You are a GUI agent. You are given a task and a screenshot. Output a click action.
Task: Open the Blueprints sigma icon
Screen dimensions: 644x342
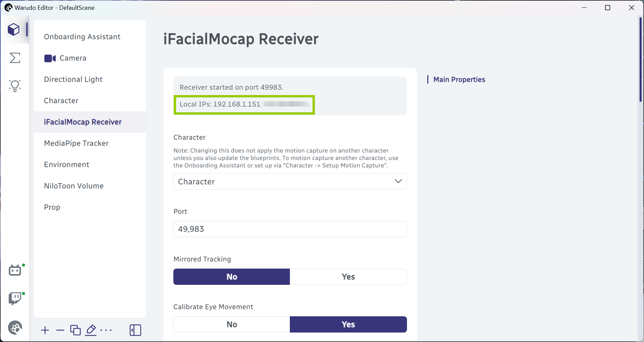(15, 58)
